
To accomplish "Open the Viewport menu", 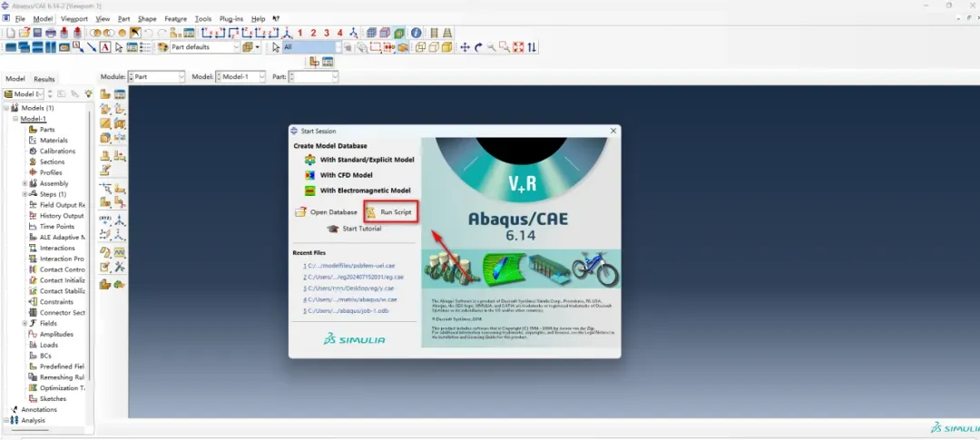I will click(x=74, y=19).
